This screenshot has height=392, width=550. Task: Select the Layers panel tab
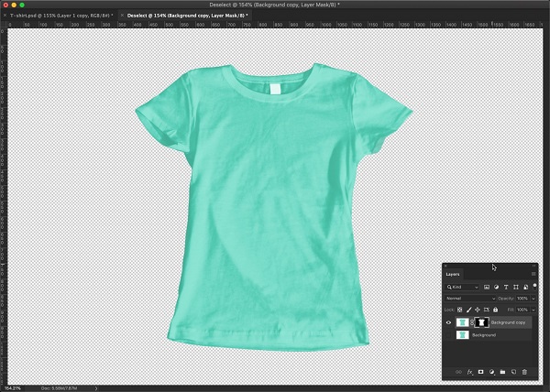coord(453,274)
